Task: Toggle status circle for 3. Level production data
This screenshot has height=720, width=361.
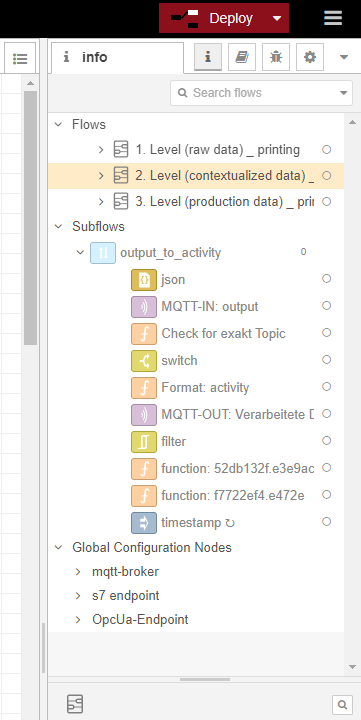Action: tap(327, 201)
